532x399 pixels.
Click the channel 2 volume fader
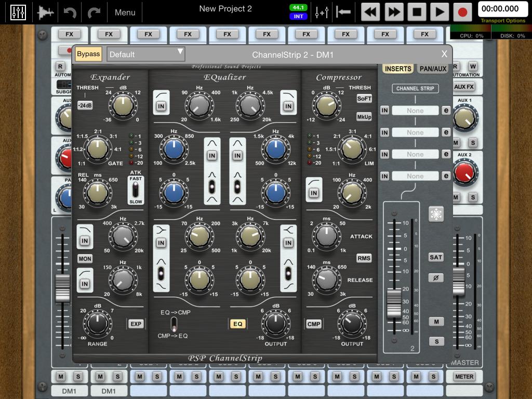(x=394, y=303)
